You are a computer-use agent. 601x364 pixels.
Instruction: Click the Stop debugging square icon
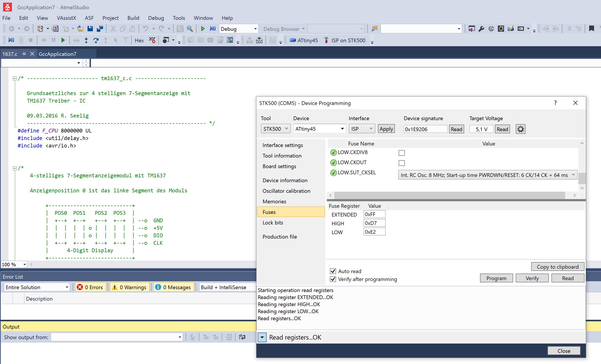(x=30, y=40)
